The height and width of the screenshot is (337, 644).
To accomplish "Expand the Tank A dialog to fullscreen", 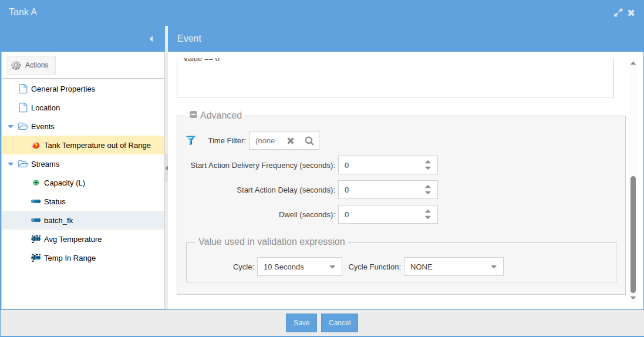I will click(618, 13).
